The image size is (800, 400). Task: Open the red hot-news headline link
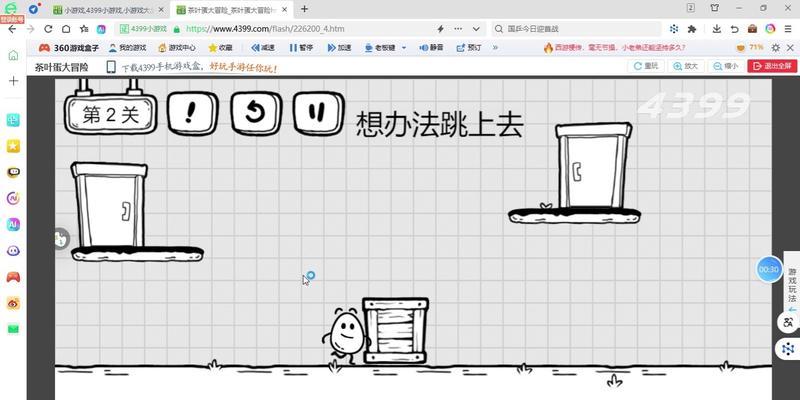point(614,47)
